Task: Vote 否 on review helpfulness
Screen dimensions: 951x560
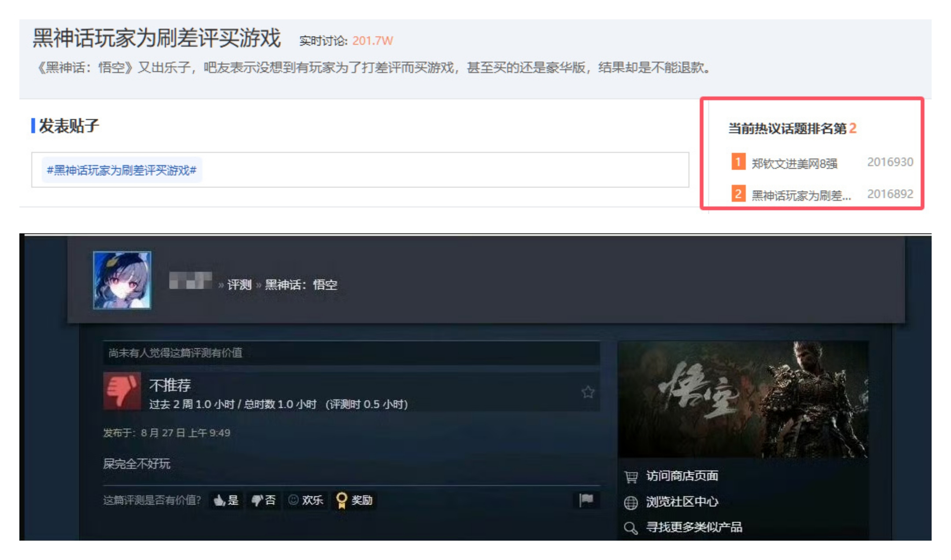Action: click(x=263, y=500)
